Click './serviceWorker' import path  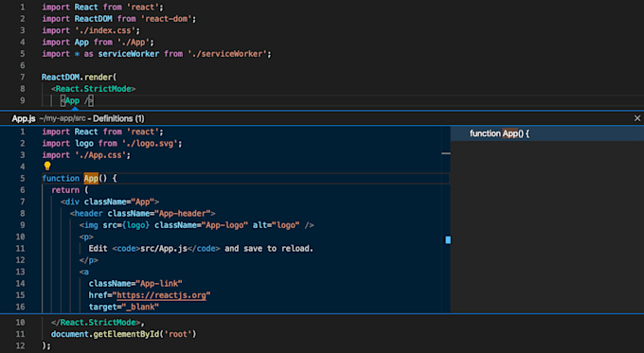[x=227, y=54]
